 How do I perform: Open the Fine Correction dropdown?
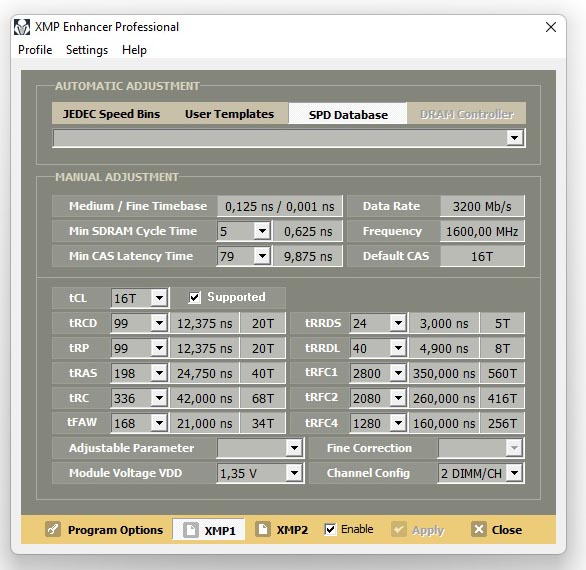click(x=514, y=448)
